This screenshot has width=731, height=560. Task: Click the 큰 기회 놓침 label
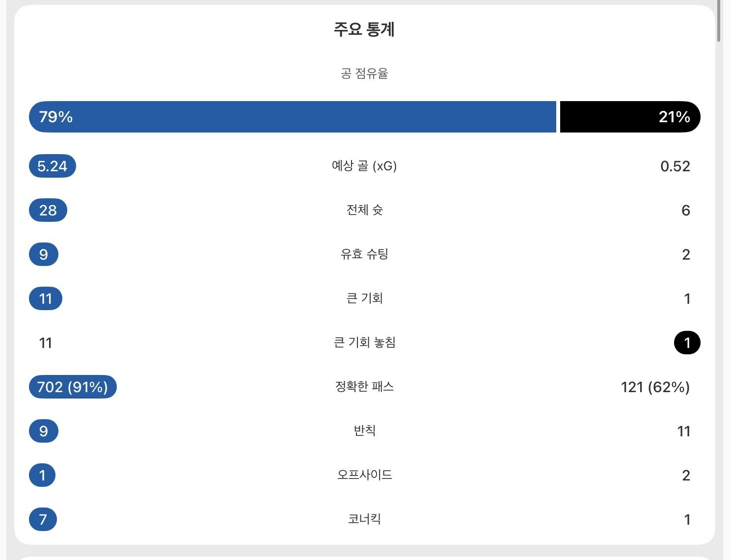364,342
